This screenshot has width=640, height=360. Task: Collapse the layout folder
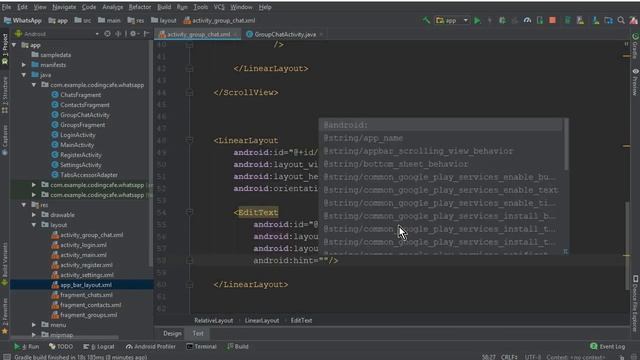(34, 225)
